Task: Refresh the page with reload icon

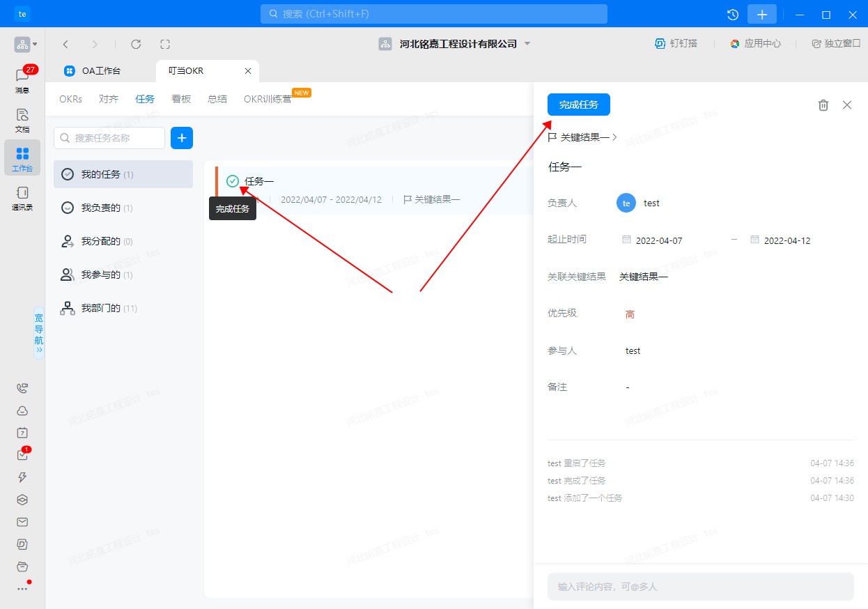Action: (x=136, y=44)
